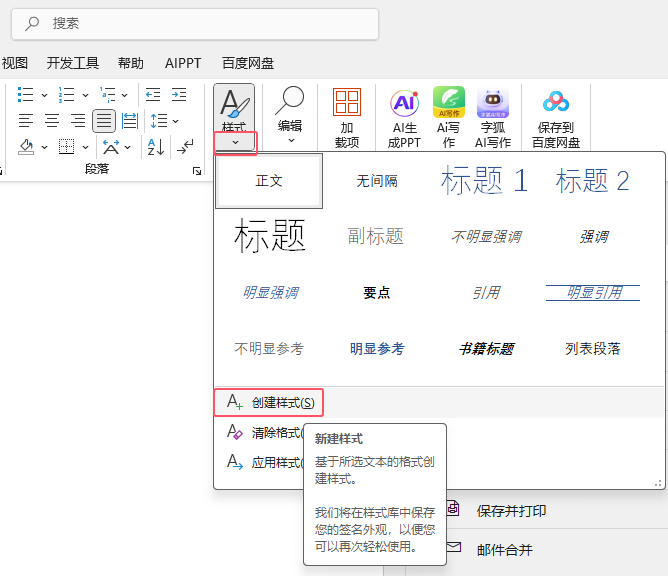Click the line spacing icon

(159, 121)
